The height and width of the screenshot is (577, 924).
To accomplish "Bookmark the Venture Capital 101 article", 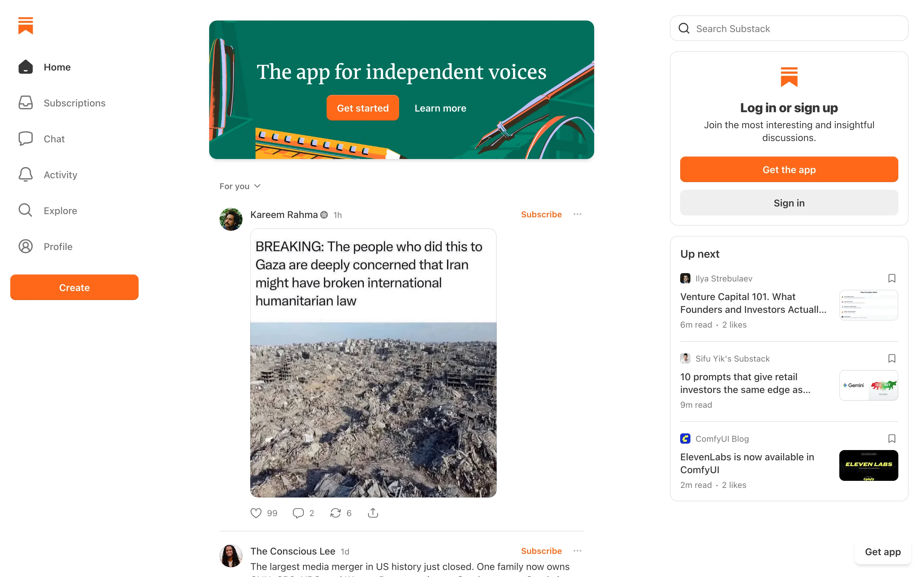I will click(892, 278).
